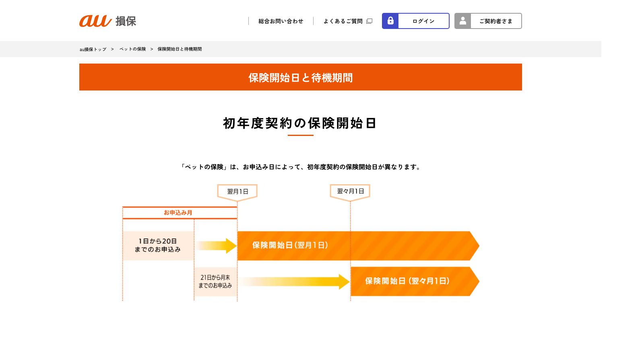The image size is (644, 362).
Task: Click the external link icon beside よくあるご質問
Action: tap(369, 21)
